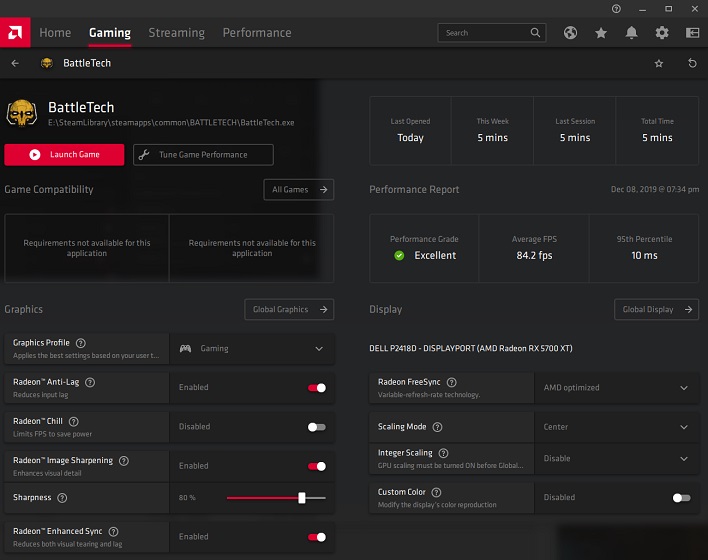Favorite BattleTech with the star outline icon
The image size is (708, 560).
point(659,63)
